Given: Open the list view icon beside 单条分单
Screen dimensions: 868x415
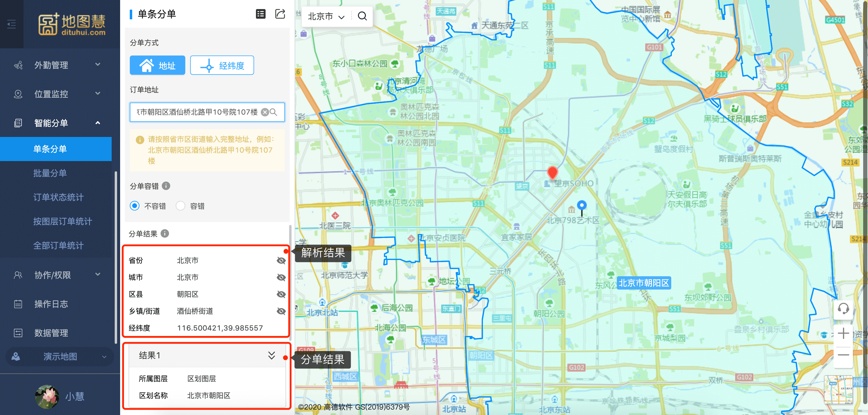Looking at the screenshot, I should click(x=260, y=14).
